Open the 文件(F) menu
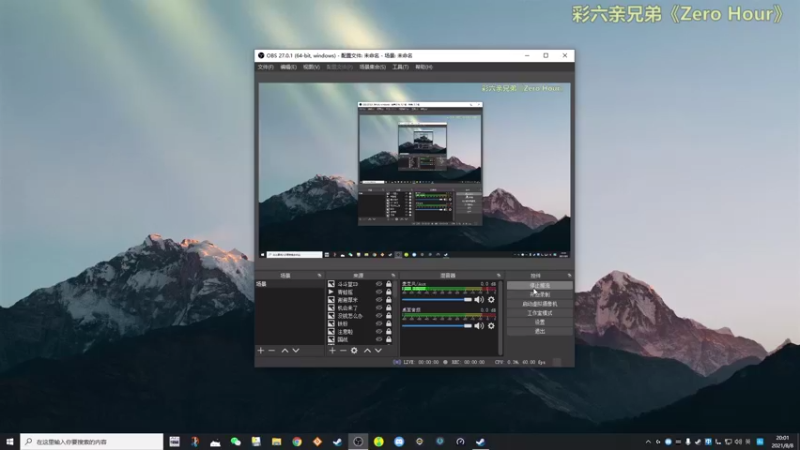 [265, 67]
